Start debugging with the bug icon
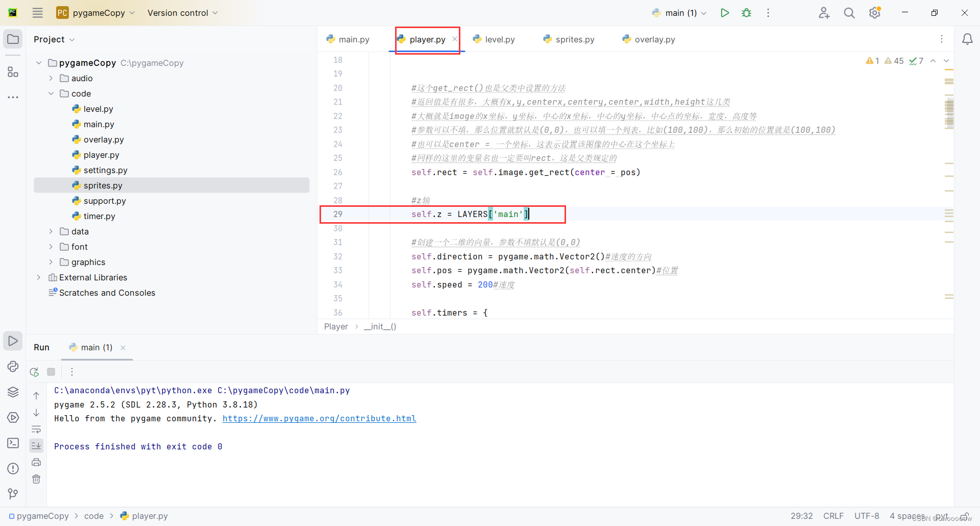This screenshot has height=526, width=980. (746, 13)
